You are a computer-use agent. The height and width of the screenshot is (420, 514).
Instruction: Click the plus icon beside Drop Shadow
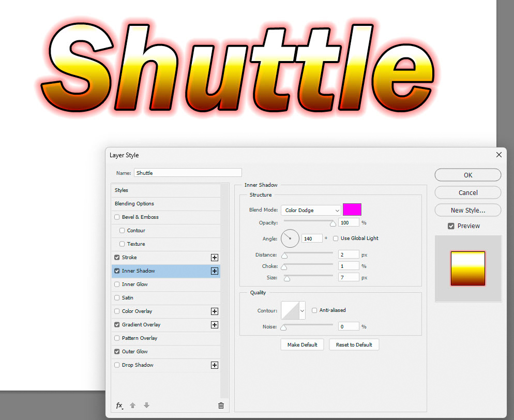point(215,365)
